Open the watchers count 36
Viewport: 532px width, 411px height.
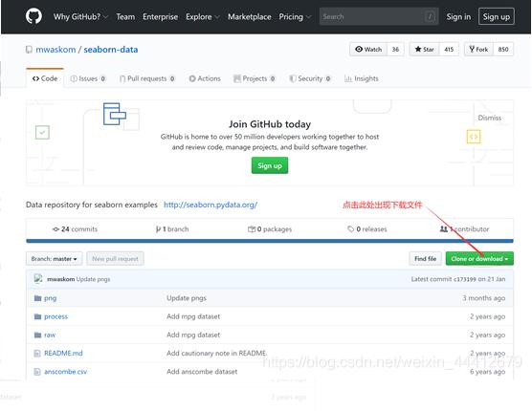coord(395,50)
